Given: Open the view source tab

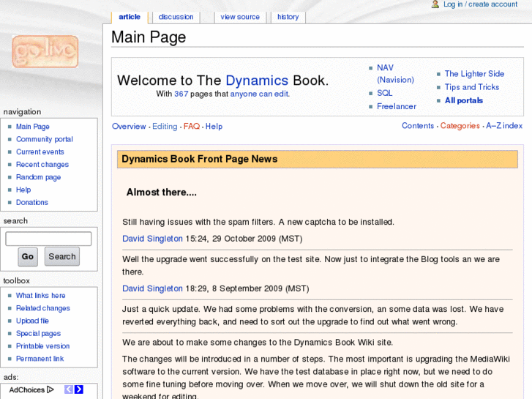Looking at the screenshot, I should point(240,17).
